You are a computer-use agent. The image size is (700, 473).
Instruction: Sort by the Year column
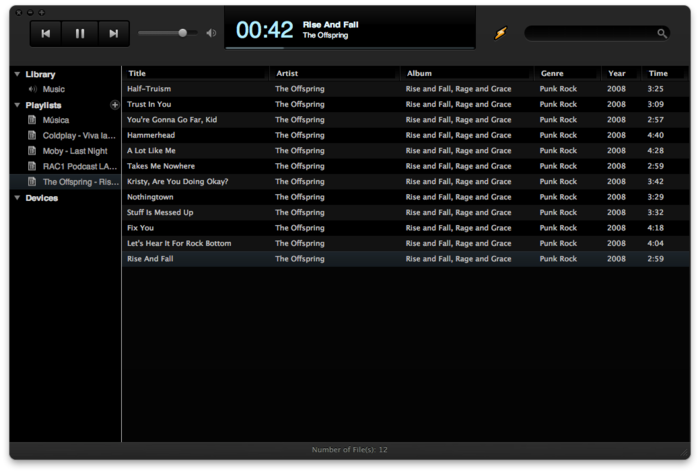click(x=621, y=73)
